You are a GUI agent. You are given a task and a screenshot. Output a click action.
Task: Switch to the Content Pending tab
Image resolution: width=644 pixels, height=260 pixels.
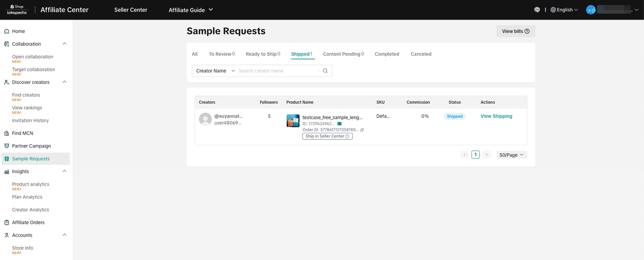pos(342,54)
